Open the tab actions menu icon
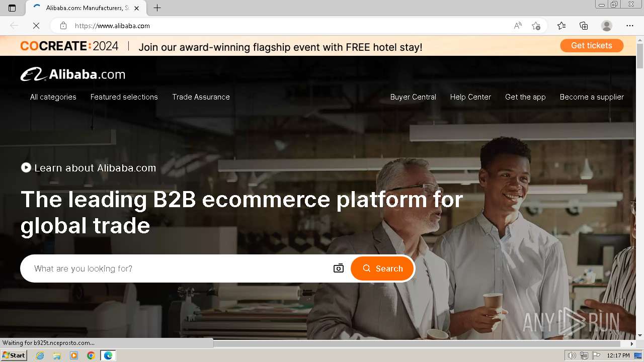The image size is (644, 362). [x=12, y=8]
